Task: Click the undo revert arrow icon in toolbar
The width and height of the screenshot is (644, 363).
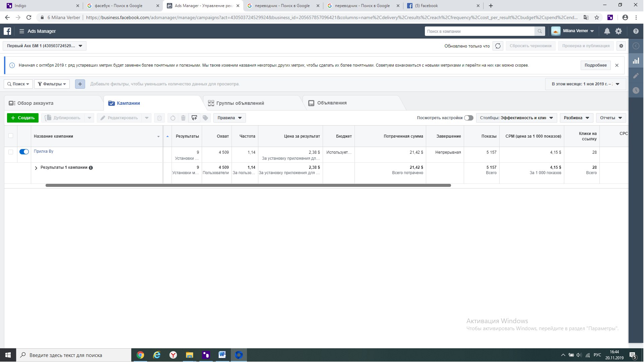Action: 173,118
